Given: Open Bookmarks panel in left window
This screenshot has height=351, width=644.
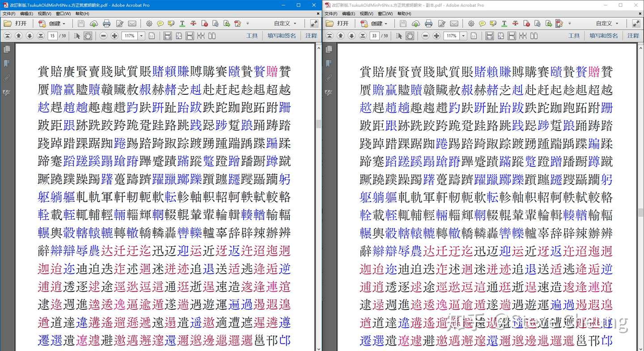Looking at the screenshot, I should click(7, 63).
